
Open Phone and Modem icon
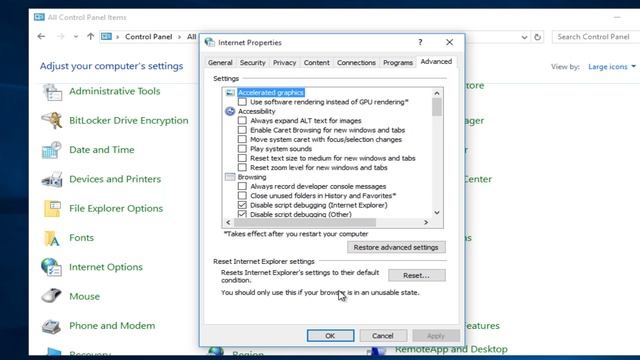[x=51, y=326]
